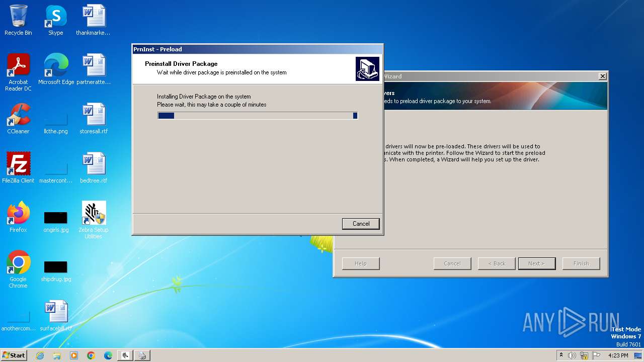
Task: Launch Firefox from the desktop
Action: coord(18,217)
